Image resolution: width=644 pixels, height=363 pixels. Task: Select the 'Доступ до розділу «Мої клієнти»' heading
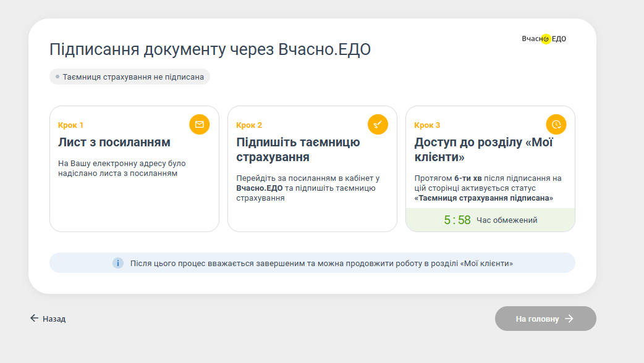point(483,149)
